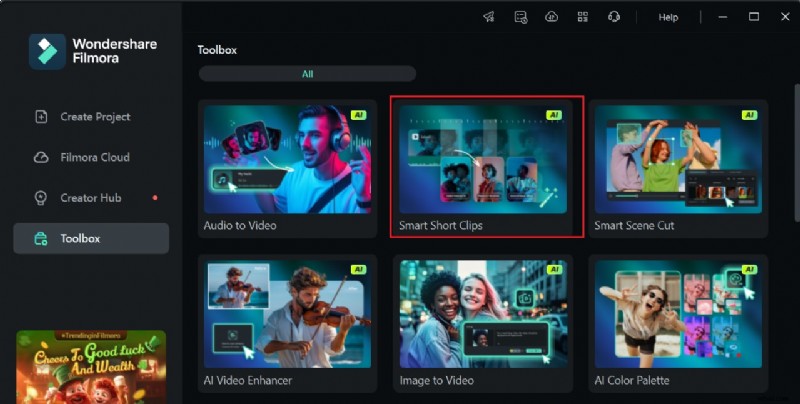
Task: Click the Wondershare Filmora logo
Action: (x=46, y=51)
